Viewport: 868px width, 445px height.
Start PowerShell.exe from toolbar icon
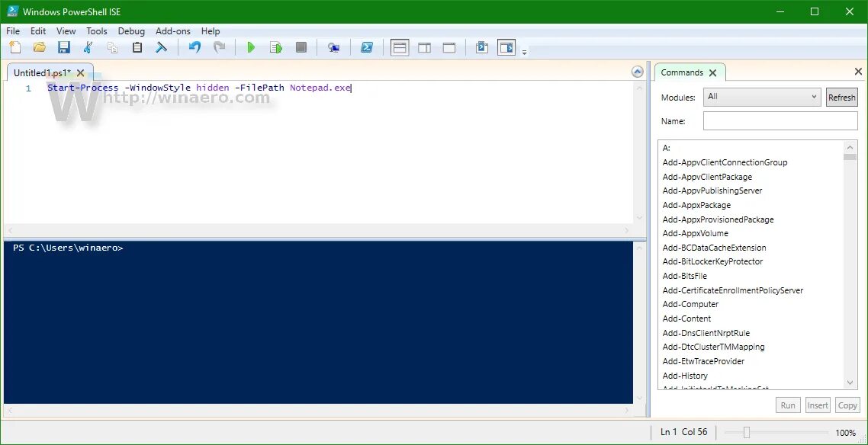[x=366, y=47]
